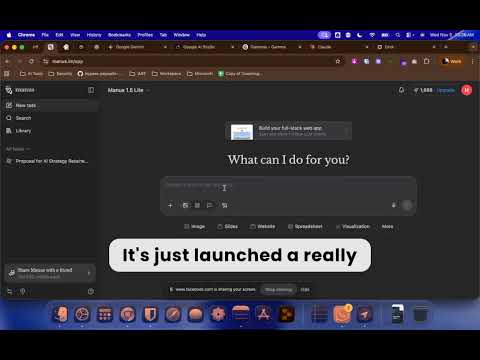Open the Chrome menu in menu bar
This screenshot has width=480, height=360.
pyautogui.click(x=26, y=35)
